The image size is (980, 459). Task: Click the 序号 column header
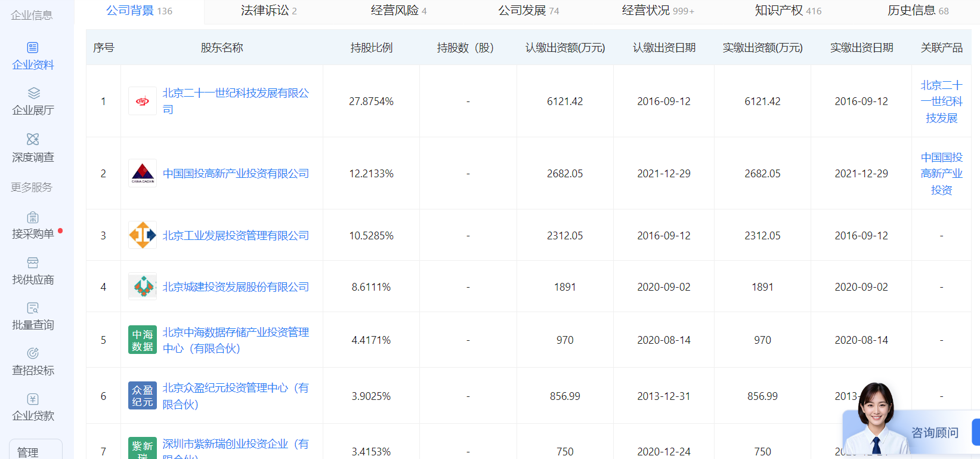click(x=103, y=48)
